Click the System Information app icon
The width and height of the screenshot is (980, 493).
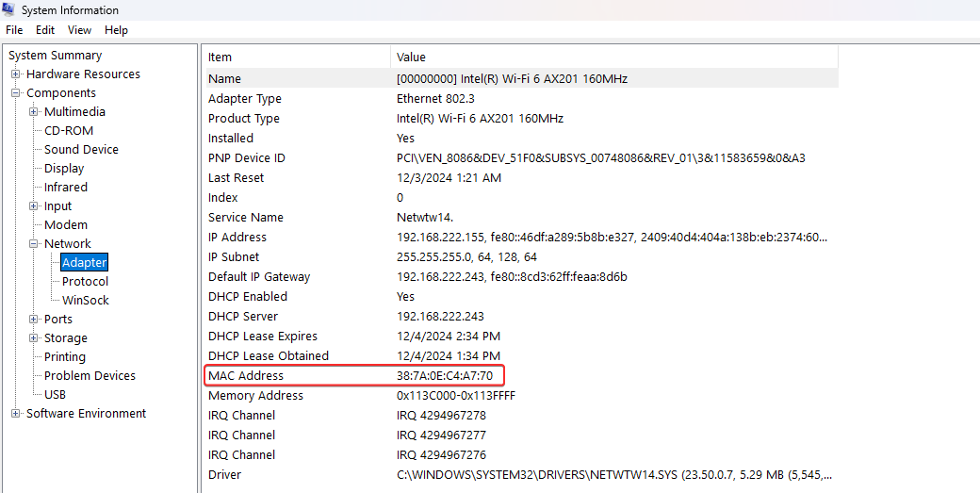point(9,10)
